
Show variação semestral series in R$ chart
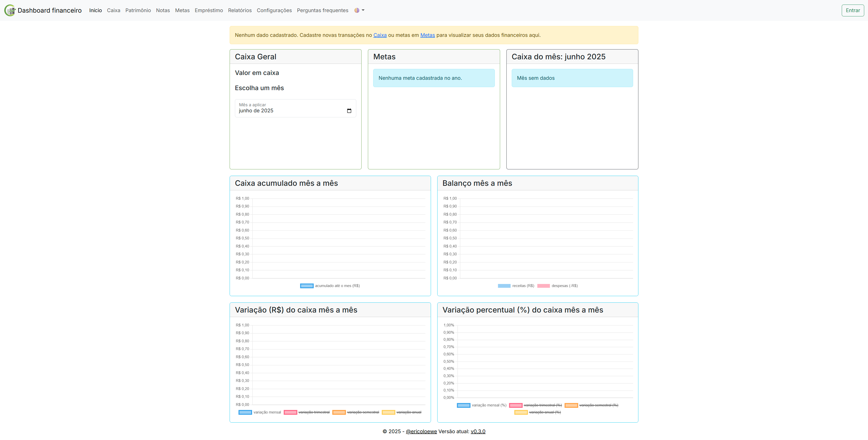(x=356, y=412)
